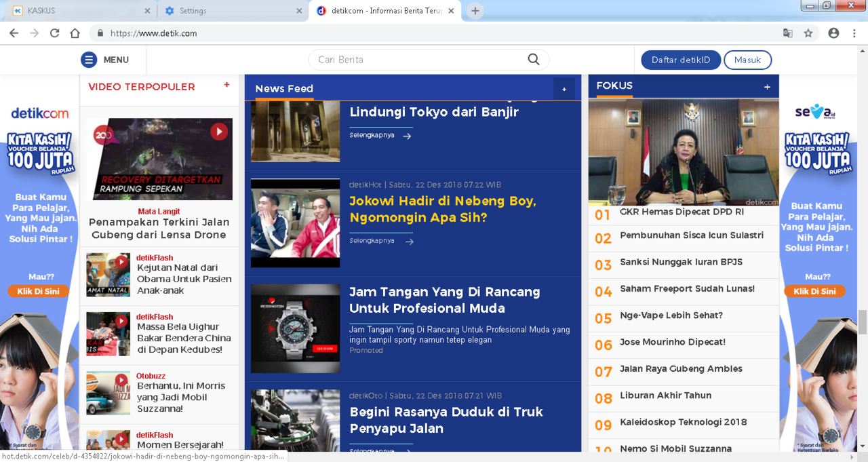
Task: Open Begini Rasanya Duduk di Truk article
Action: pos(446,420)
